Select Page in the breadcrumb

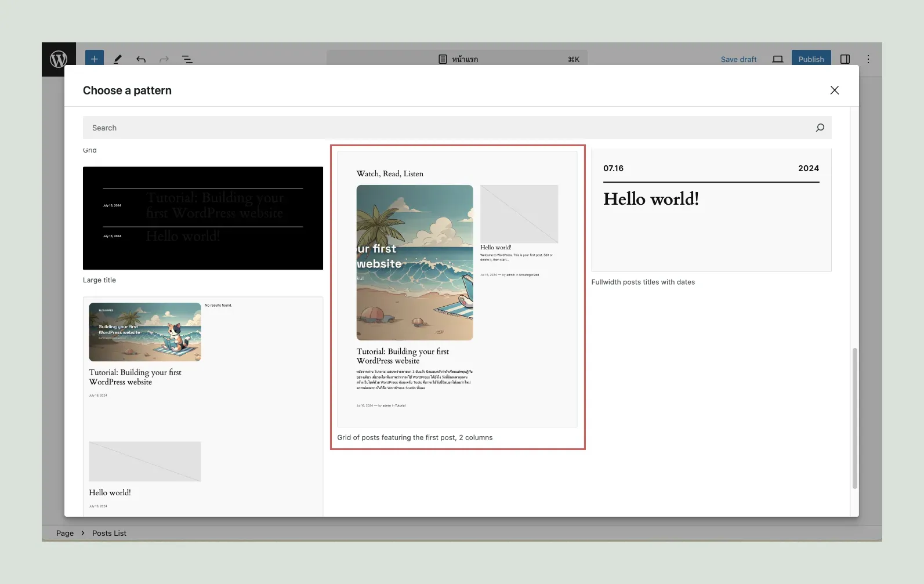(x=65, y=533)
